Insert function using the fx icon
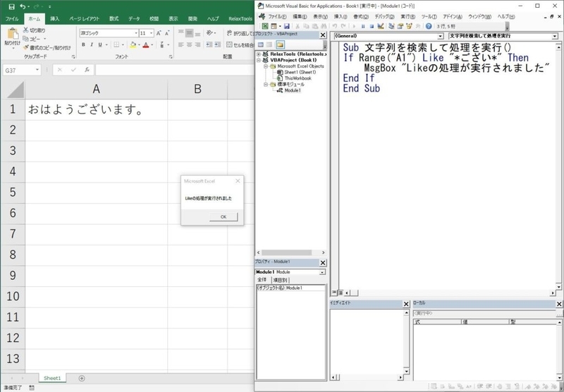The image size is (564, 392). (x=87, y=70)
